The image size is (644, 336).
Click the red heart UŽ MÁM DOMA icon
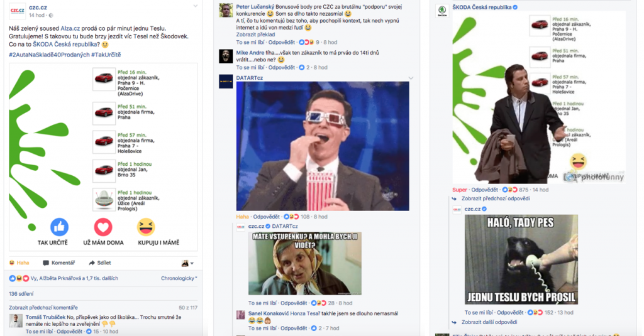click(x=103, y=227)
